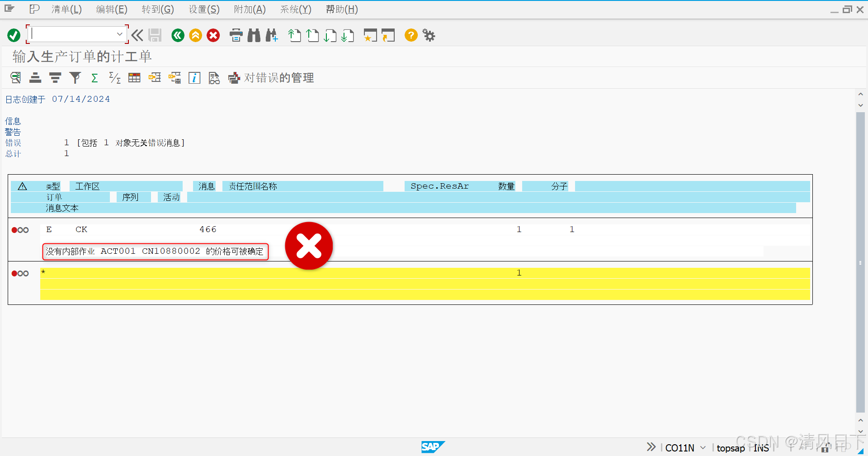868x456 pixels.
Task: Click the detail view magnifier icon
Action: pos(15,77)
